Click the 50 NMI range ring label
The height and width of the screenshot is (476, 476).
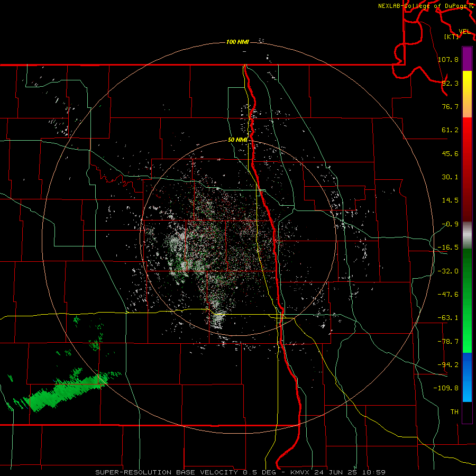[x=237, y=140]
